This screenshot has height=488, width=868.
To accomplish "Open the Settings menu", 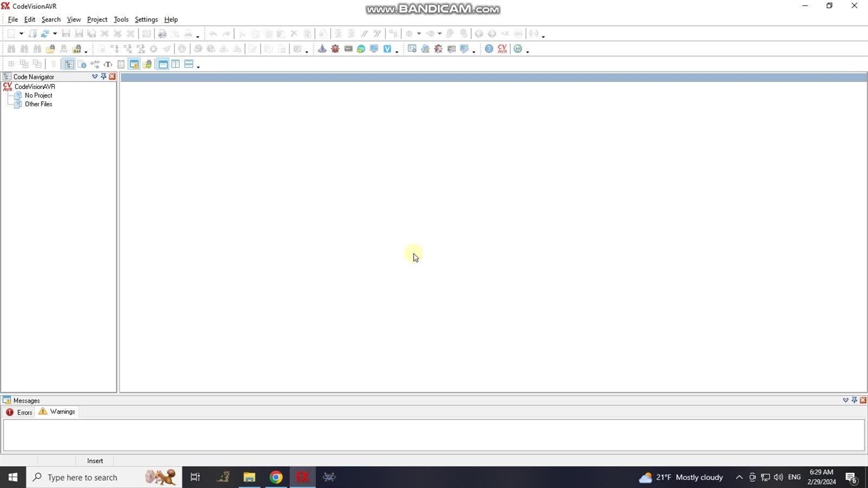I will tap(146, 20).
